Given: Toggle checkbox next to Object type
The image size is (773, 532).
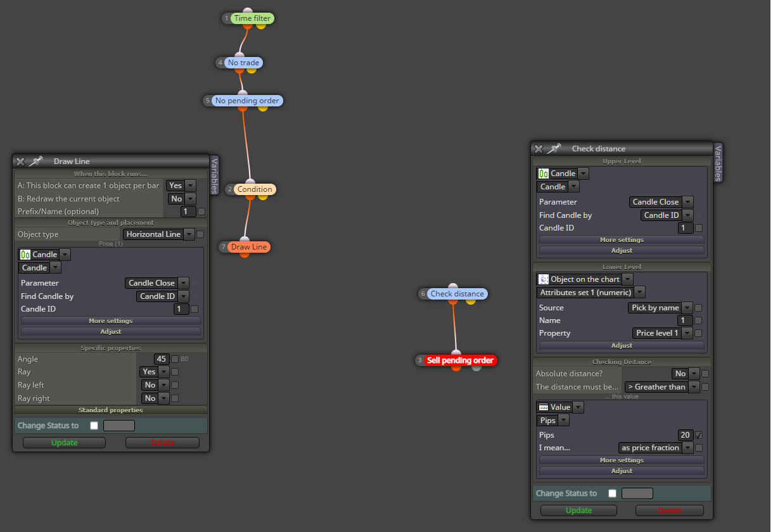Looking at the screenshot, I should pos(200,234).
